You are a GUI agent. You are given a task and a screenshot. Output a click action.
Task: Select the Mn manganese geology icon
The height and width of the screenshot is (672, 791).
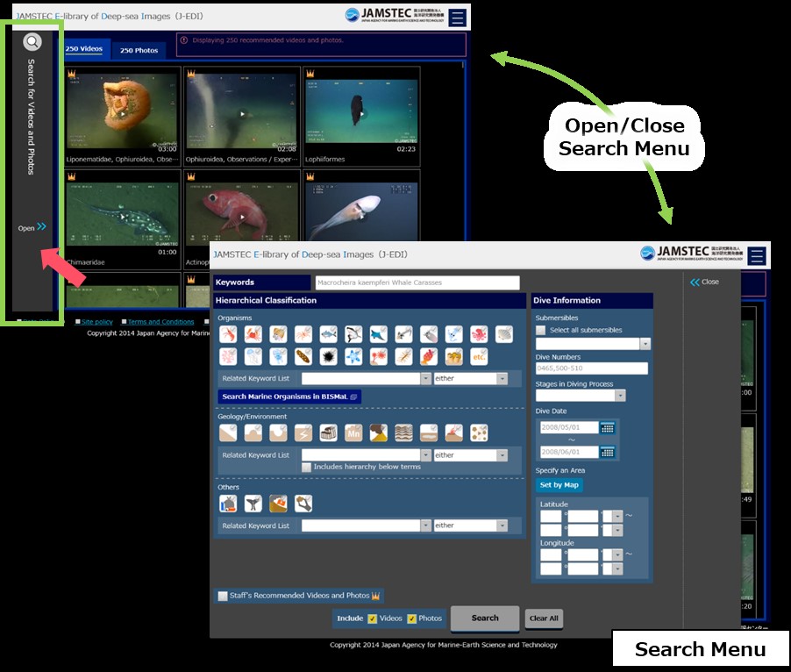point(353,433)
